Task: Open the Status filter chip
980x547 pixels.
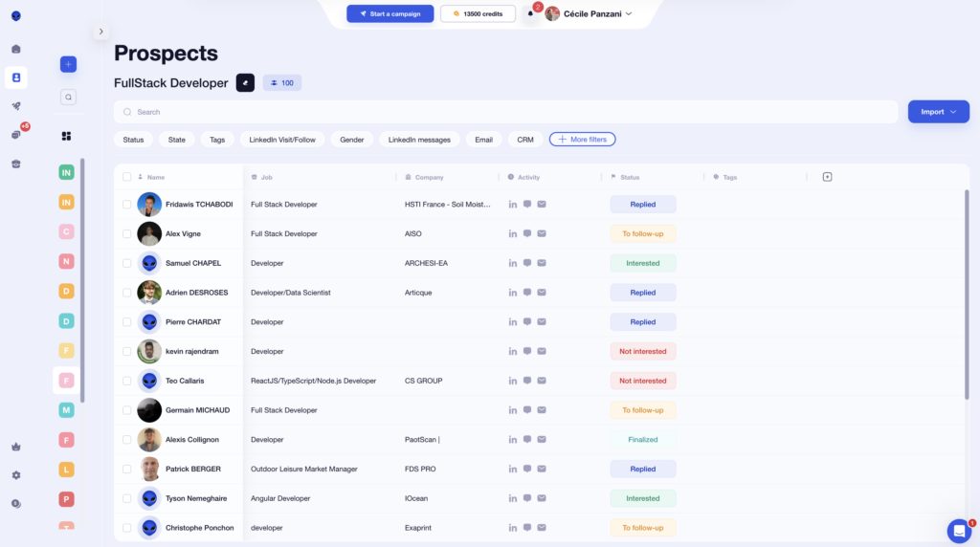Action: [x=133, y=140]
